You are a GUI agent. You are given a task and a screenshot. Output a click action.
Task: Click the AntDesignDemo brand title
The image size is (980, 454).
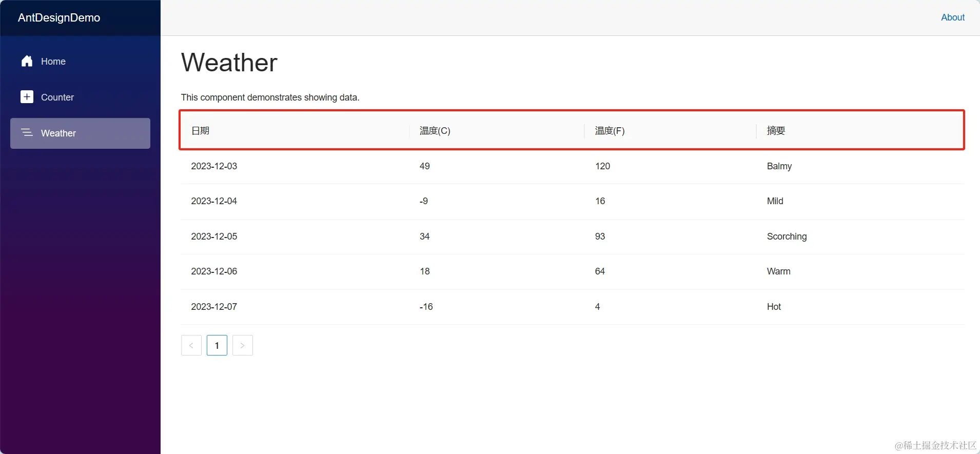pos(59,18)
